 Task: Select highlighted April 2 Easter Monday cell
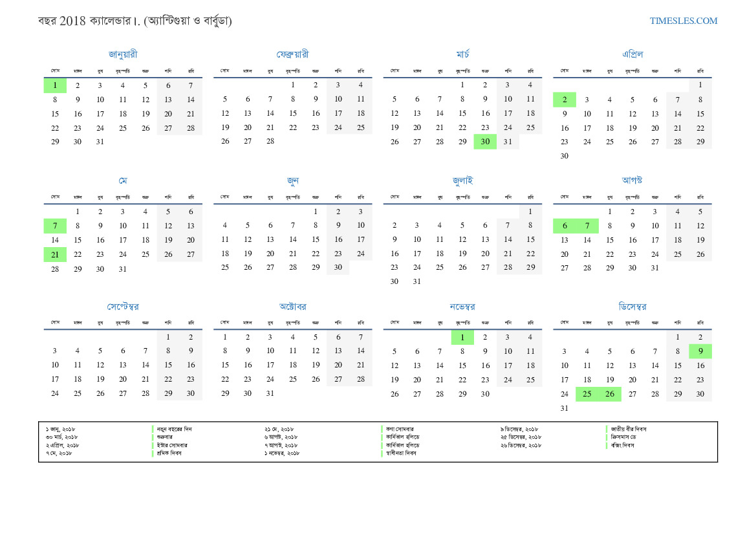[565, 100]
